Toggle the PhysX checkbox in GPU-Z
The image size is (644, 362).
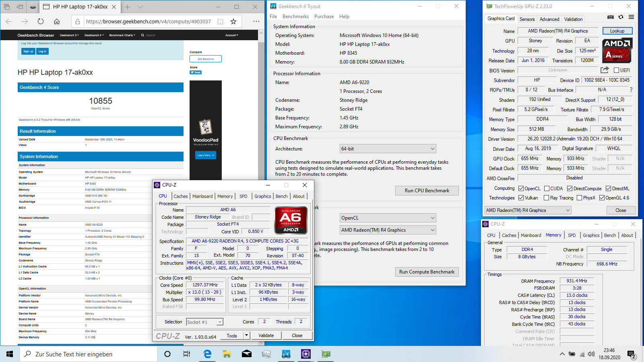click(x=579, y=197)
